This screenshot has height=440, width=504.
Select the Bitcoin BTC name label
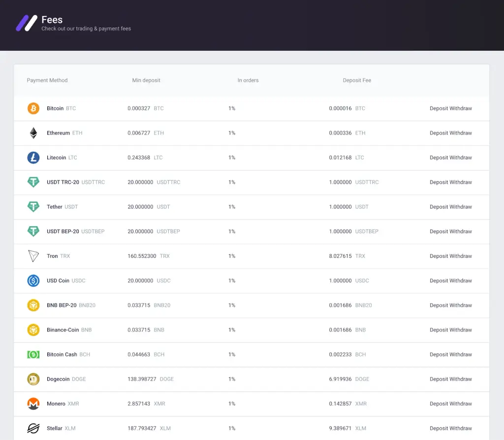tap(62, 108)
